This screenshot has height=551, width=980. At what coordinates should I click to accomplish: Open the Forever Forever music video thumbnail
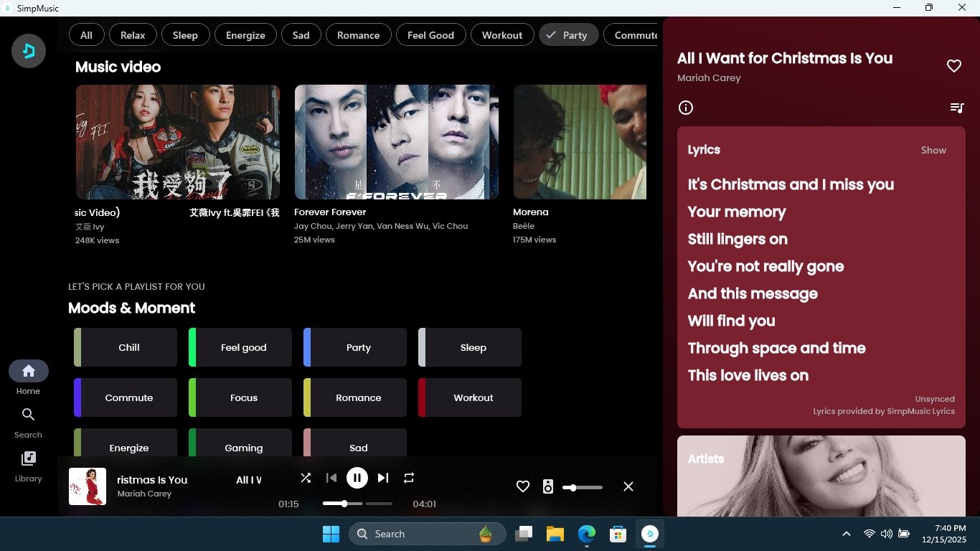(396, 142)
